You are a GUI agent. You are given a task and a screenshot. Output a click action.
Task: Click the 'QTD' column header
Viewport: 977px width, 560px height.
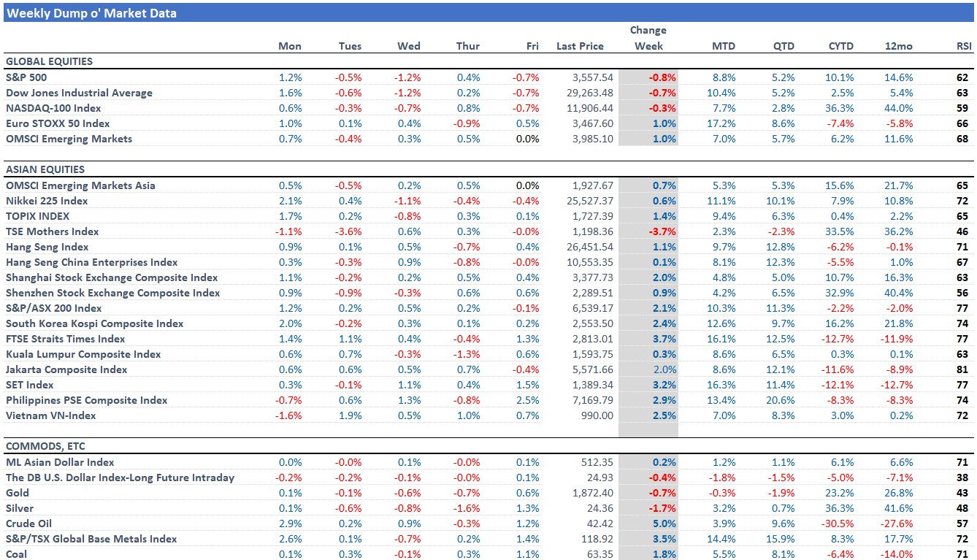[783, 46]
